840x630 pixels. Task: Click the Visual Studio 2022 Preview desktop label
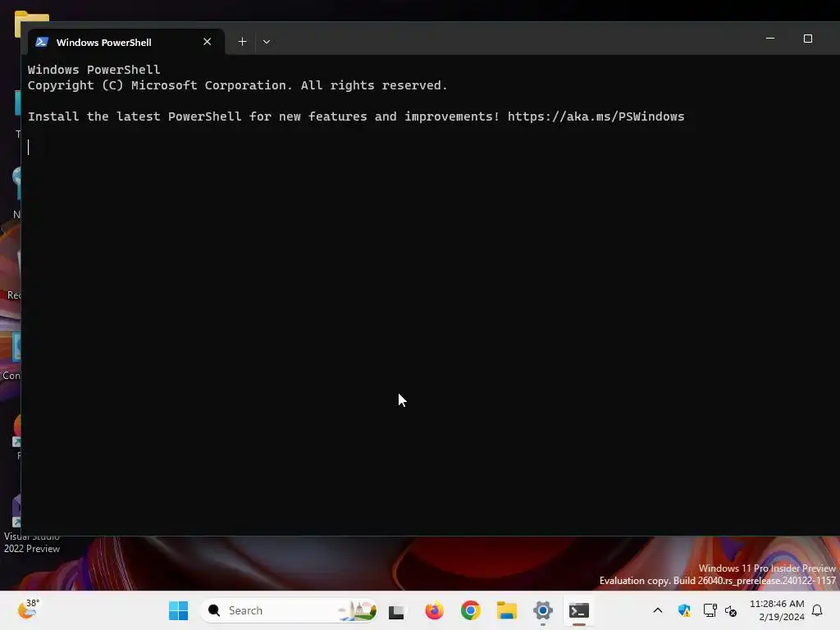click(32, 543)
